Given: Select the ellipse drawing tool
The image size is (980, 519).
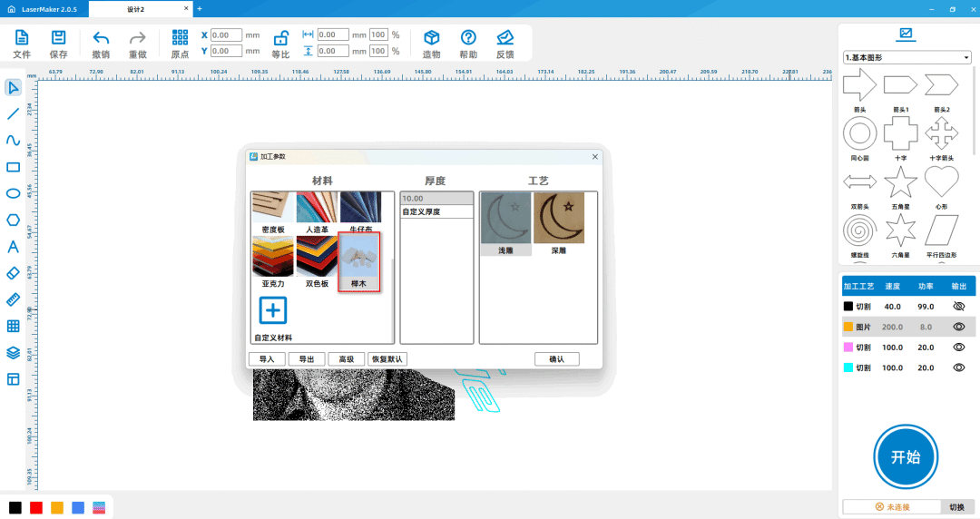Looking at the screenshot, I should click(14, 193).
